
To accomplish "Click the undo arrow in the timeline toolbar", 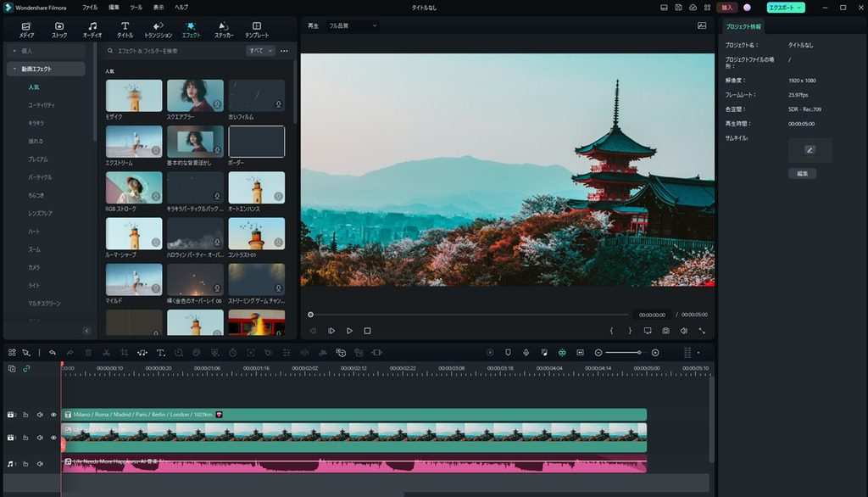I will point(52,352).
